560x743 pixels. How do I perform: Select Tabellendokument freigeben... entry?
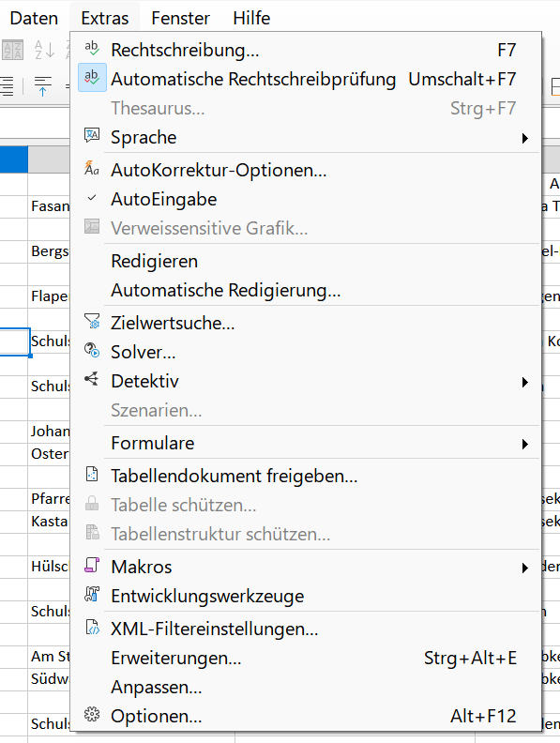(x=306, y=476)
